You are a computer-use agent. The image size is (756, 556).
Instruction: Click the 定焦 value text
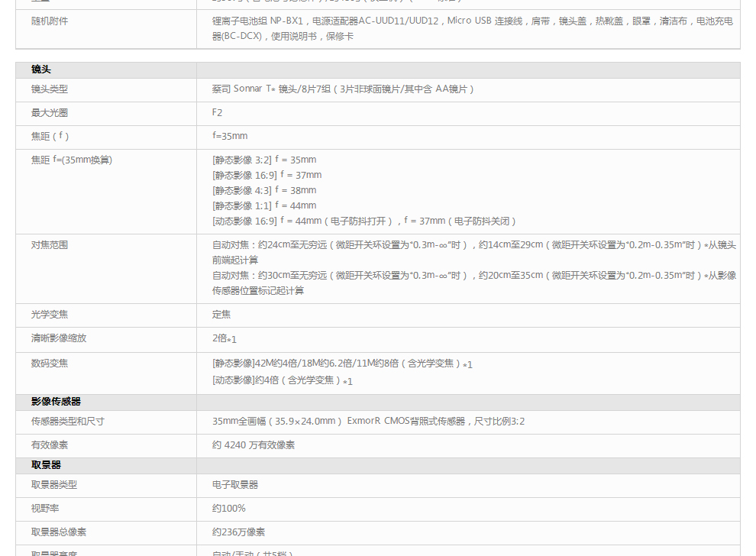(x=221, y=315)
